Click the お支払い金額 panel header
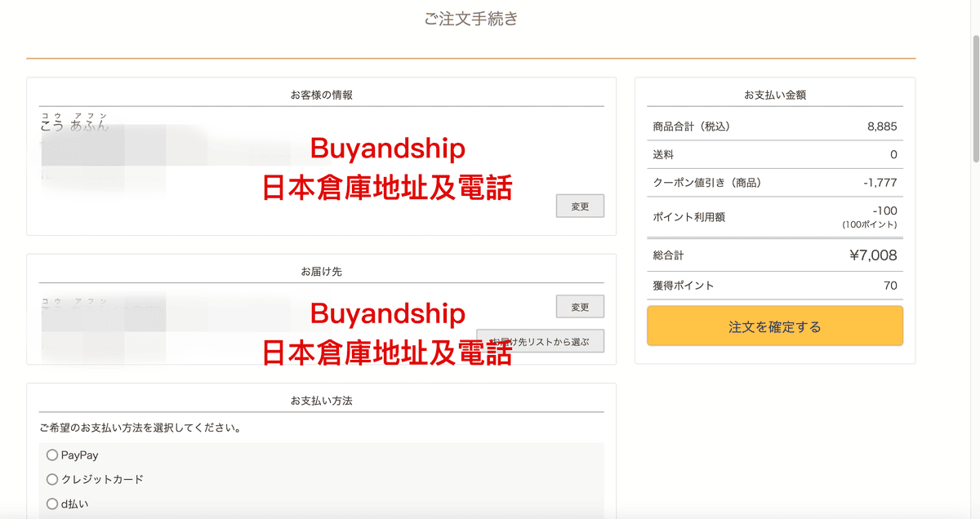Screen dimensions: 980x519 point(775,95)
